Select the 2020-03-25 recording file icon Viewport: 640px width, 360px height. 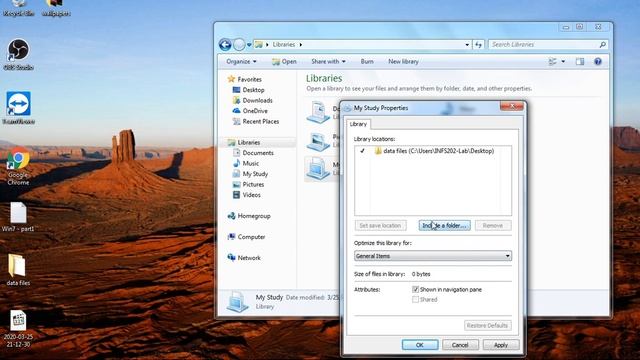click(18, 329)
